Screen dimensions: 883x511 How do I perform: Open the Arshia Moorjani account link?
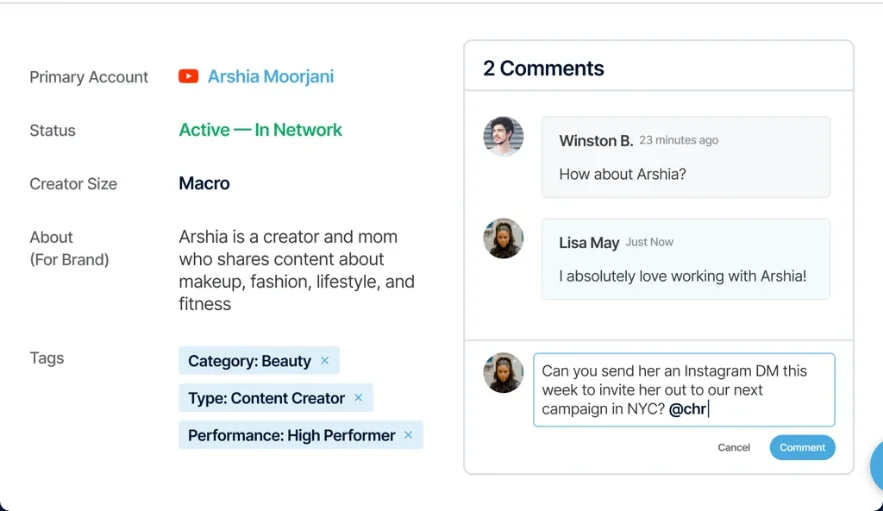pos(270,76)
